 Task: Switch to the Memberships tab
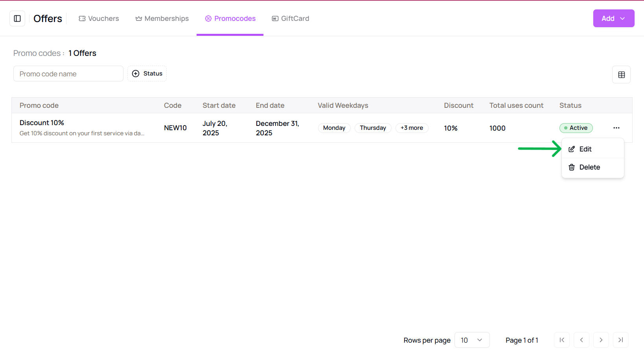162,18
